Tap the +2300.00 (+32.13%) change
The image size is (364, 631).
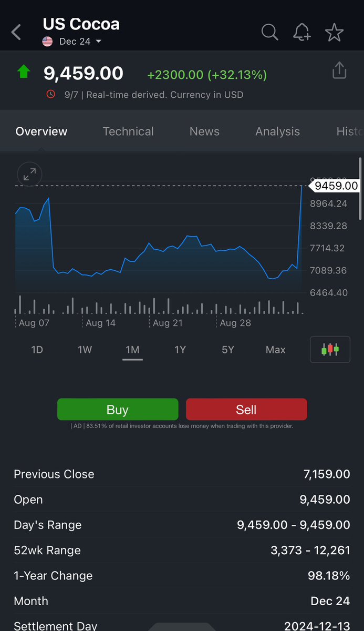click(207, 75)
